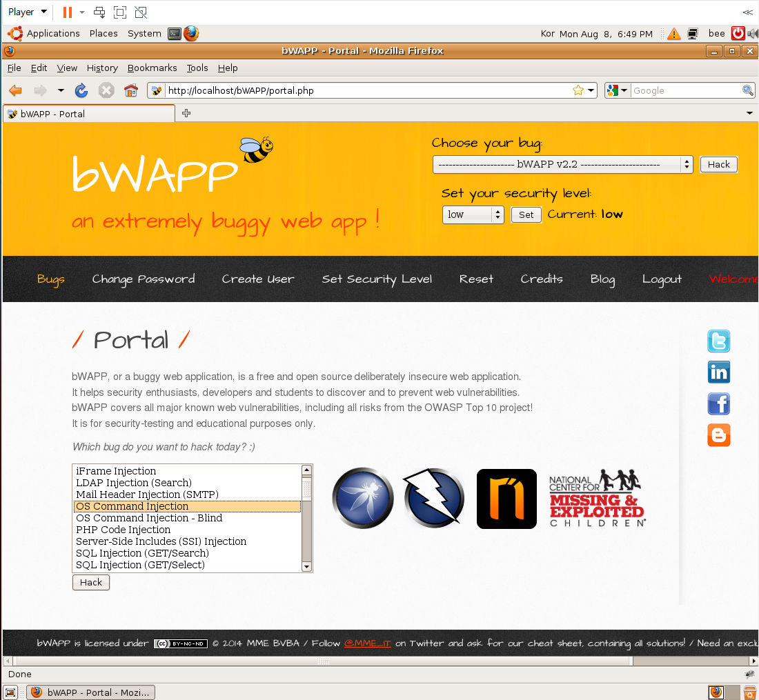Screen dimensions: 759x700
Task: Select PHP Code Injection in bug list
Action: click(187, 530)
